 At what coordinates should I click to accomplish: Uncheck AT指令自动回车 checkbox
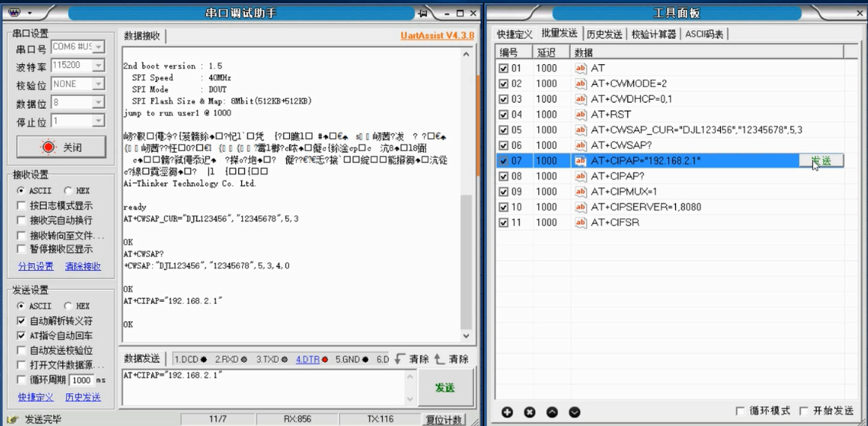pos(21,336)
